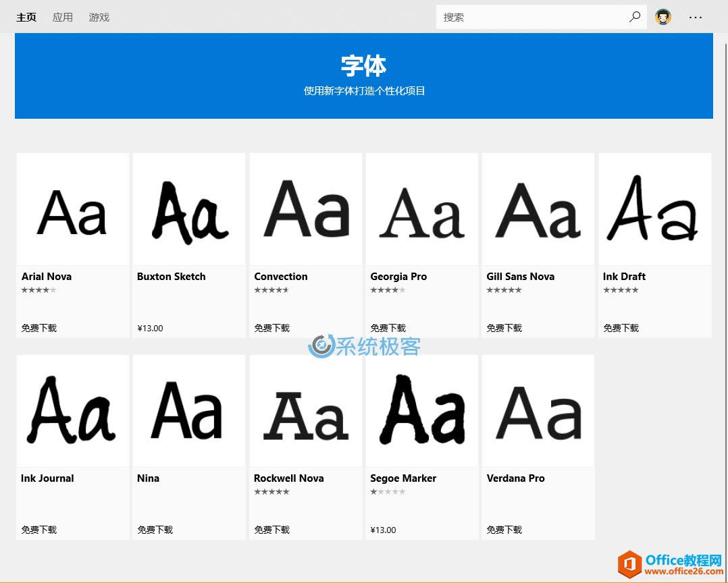This screenshot has width=728, height=583.
Task: Open the Georgia Pro font preview
Action: (421, 209)
